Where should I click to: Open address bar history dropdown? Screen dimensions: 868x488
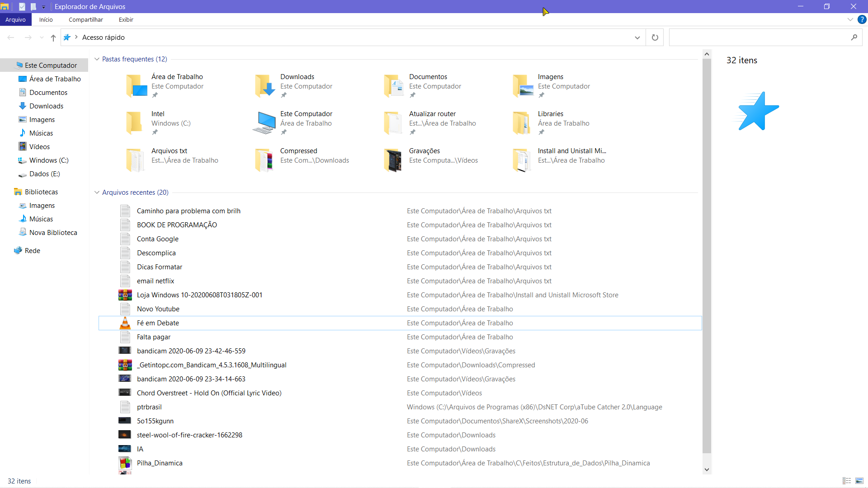pos(637,38)
